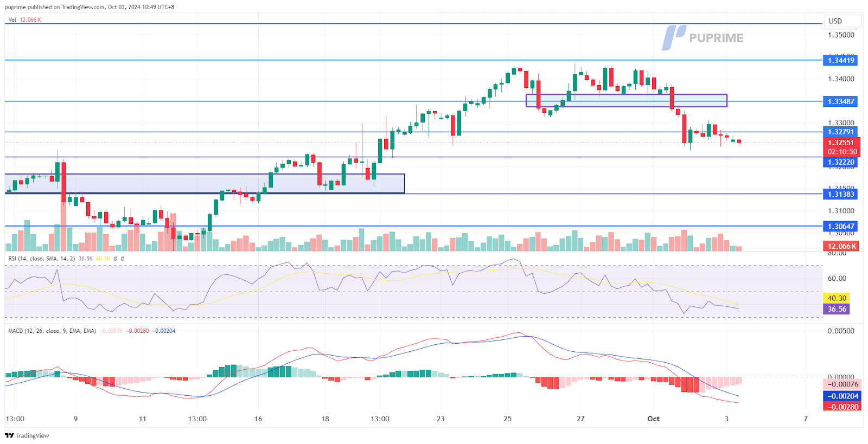Click the MACD histogram value -0.00076 label
This screenshot has height=444, width=868.
pyautogui.click(x=842, y=384)
